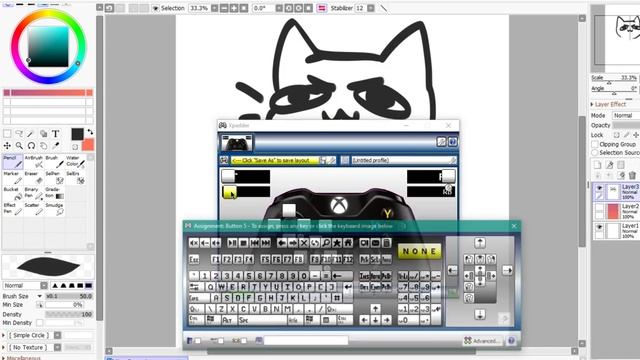Expand the Simple Circle brush shape section
This screenshot has width=640, height=360.
(x=4, y=335)
